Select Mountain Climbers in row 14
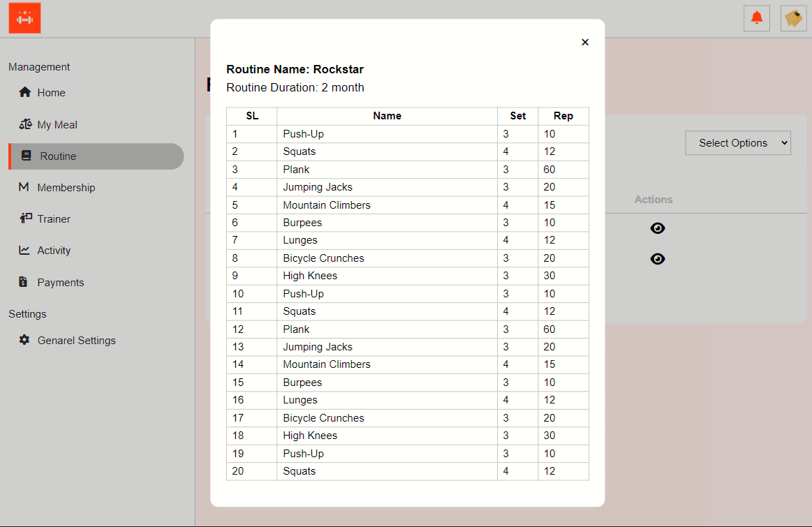The height and width of the screenshot is (527, 812). pyautogui.click(x=327, y=364)
